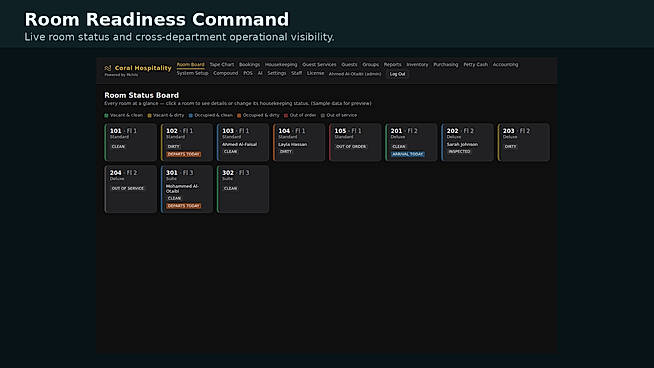Go to the Accounting section
This screenshot has height=368, width=654.
506,65
